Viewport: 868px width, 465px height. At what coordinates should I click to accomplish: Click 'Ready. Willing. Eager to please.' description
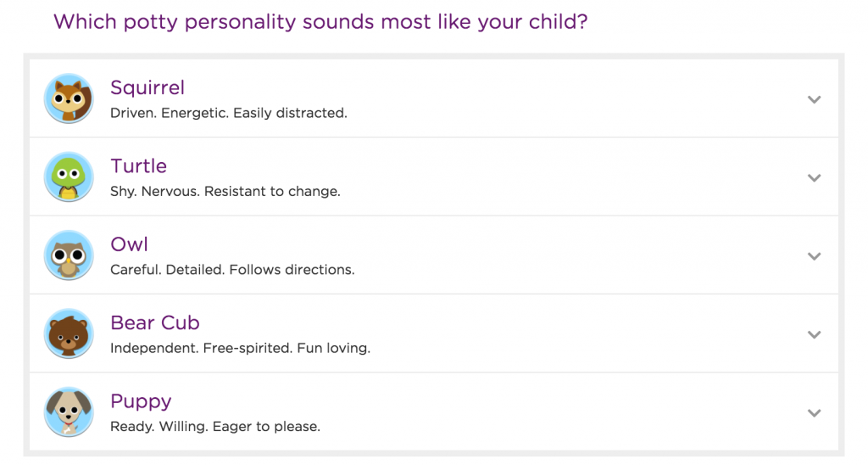tap(215, 427)
